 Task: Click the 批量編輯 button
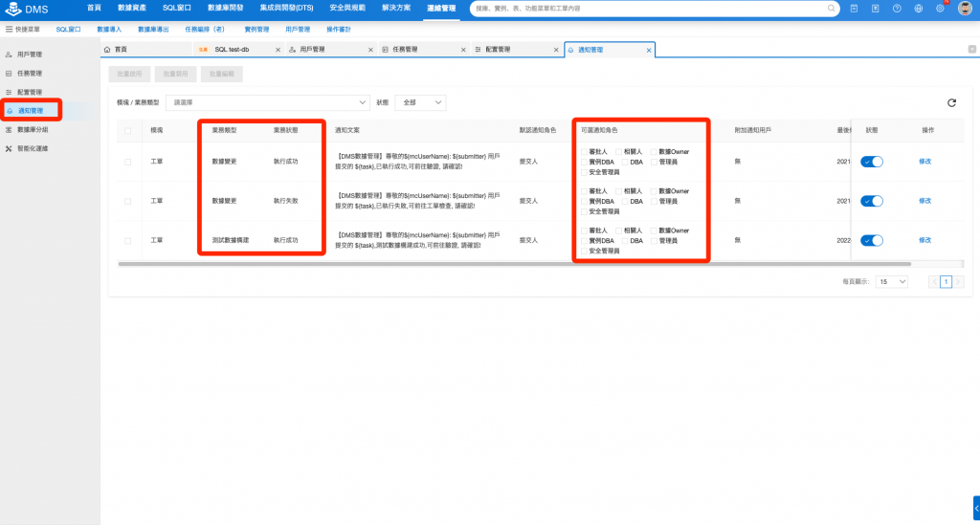pos(222,75)
